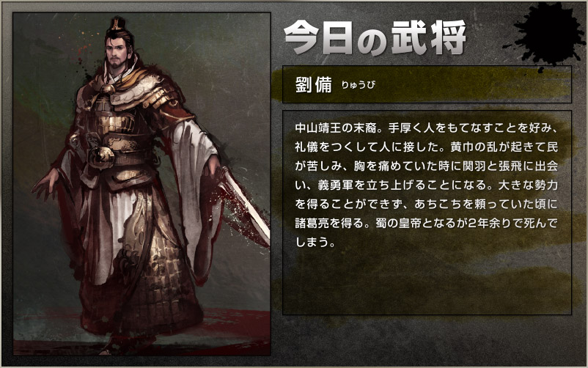The height and width of the screenshot is (368, 588).
Task: Select the 劉備 name text
Action: [314, 85]
